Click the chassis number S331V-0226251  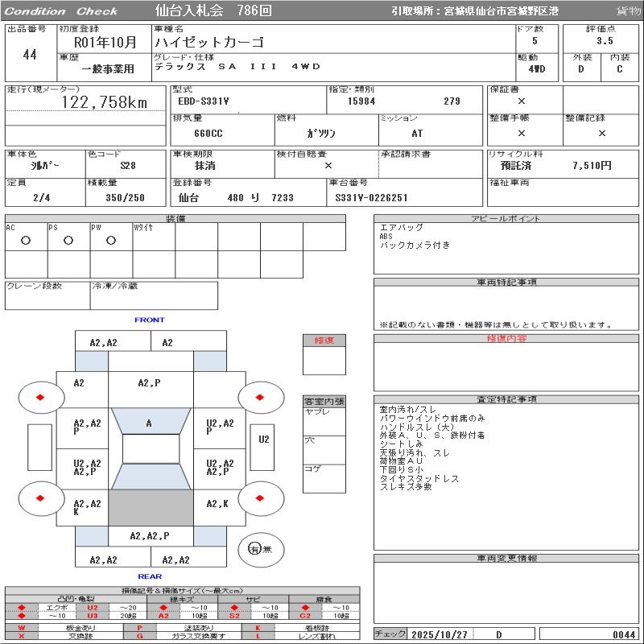[x=372, y=197]
